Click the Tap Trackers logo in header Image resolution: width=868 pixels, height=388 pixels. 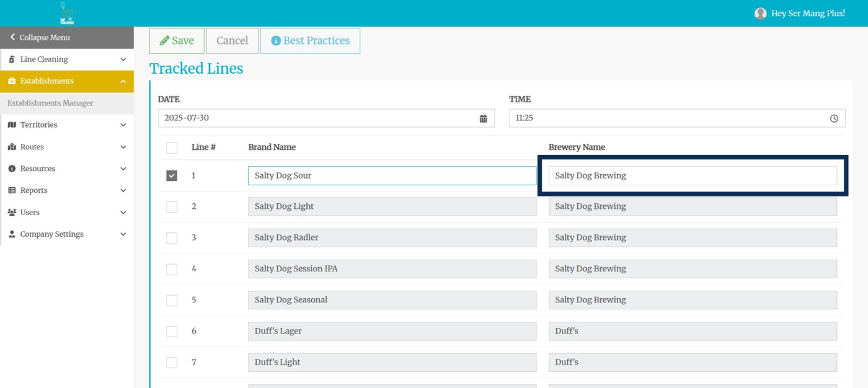tap(67, 14)
